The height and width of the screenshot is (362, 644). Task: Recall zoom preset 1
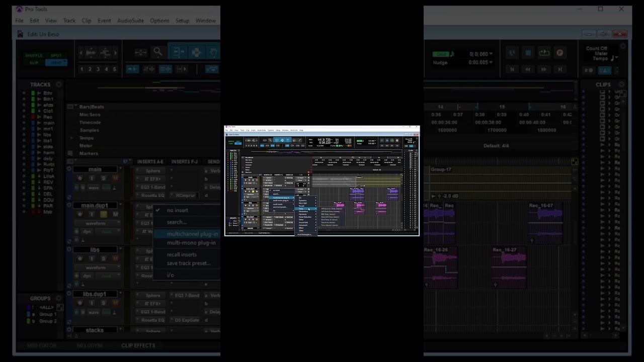tap(246, 146)
